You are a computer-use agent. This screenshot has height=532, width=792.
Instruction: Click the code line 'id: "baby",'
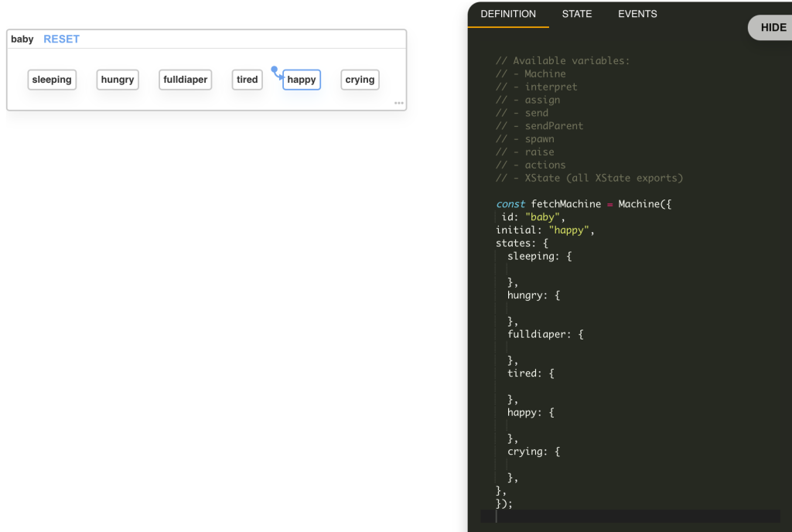coord(533,217)
